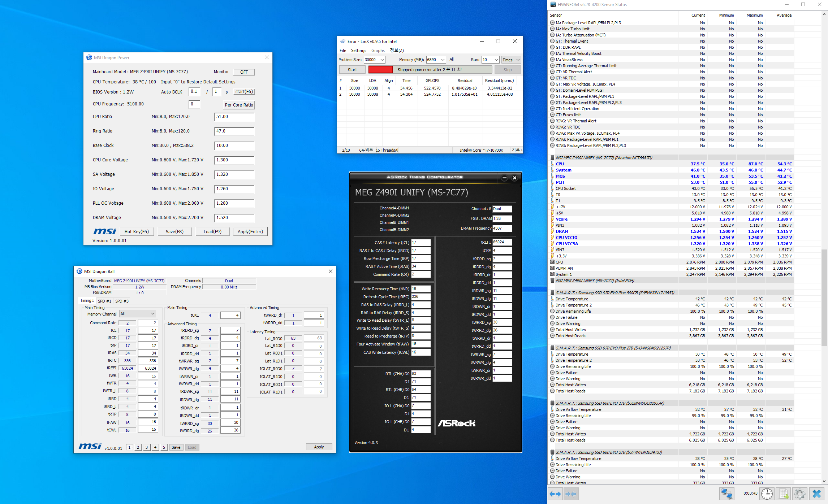The height and width of the screenshot is (504, 828).
Task: Toggle the Monitor OFF button in Dragon Power
Action: click(x=244, y=72)
